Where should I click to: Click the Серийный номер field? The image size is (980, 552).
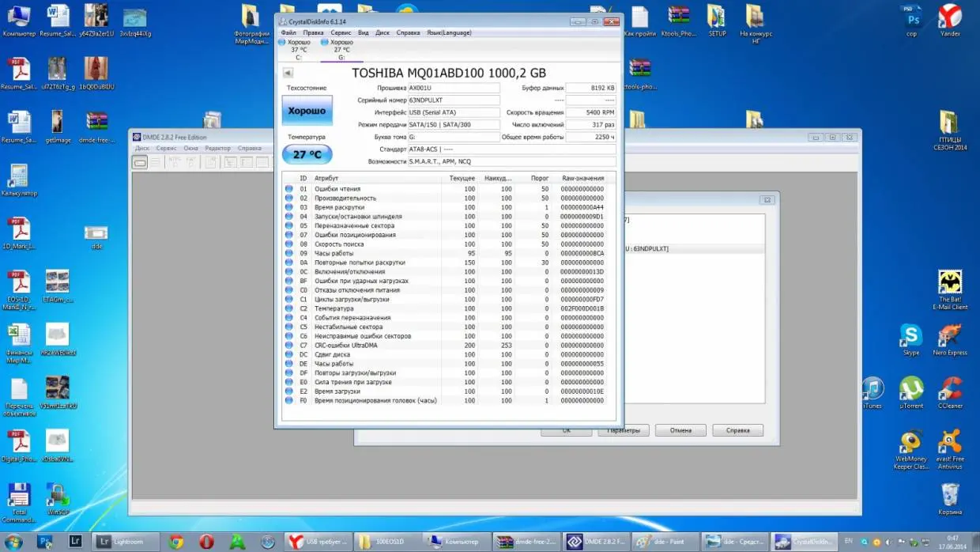(454, 100)
